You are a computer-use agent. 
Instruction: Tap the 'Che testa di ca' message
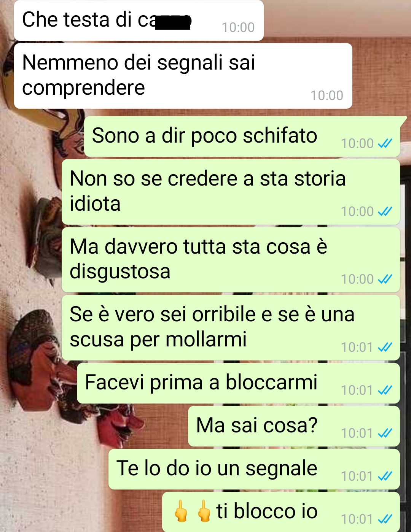(x=139, y=20)
